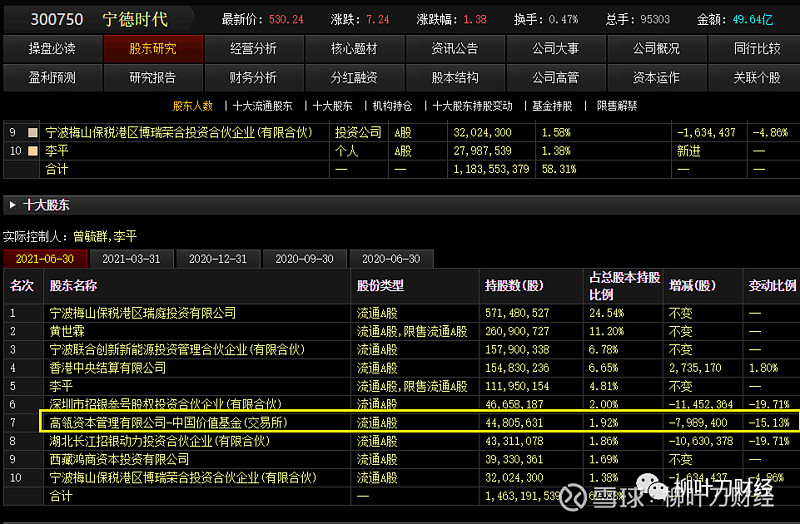Select the 股东研究 tab
Image resolution: width=800 pixels, height=524 pixels.
point(153,48)
